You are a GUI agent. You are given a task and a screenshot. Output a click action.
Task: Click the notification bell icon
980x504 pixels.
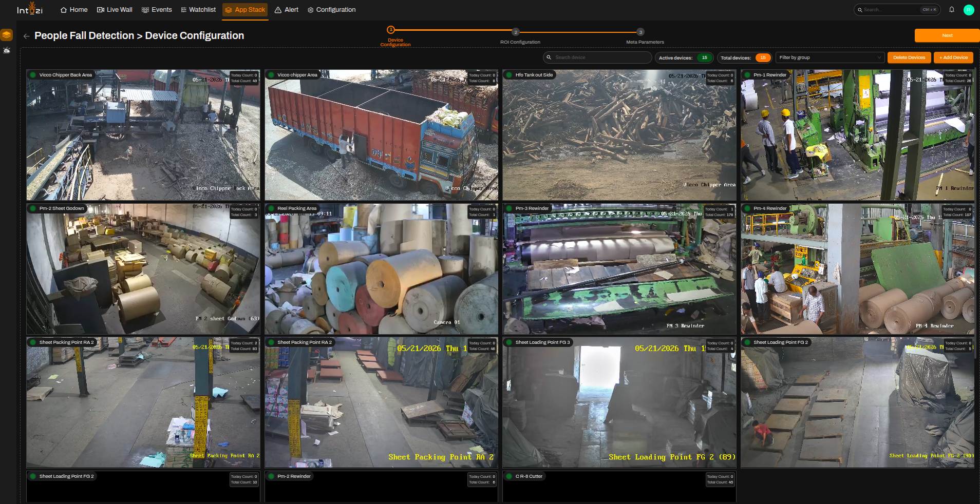(952, 9)
